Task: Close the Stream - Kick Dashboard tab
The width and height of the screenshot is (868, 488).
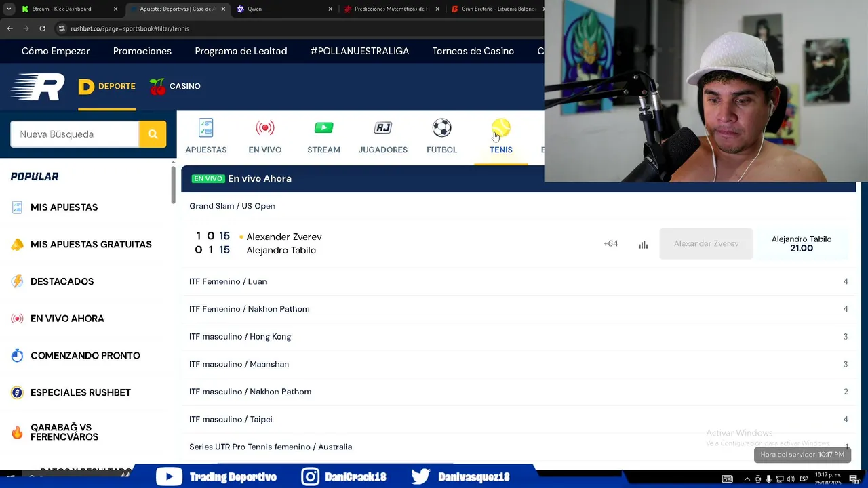Action: point(115,9)
